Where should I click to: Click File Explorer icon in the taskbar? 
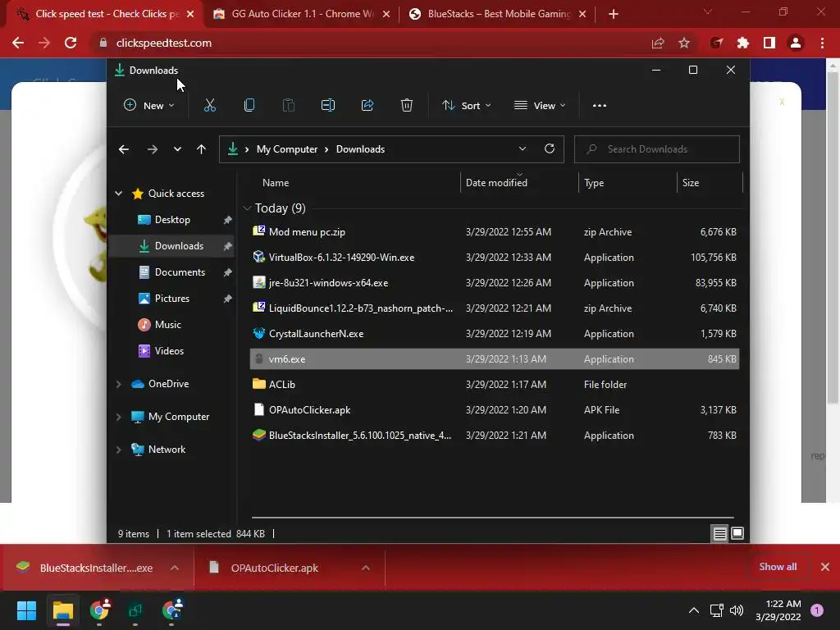62,610
